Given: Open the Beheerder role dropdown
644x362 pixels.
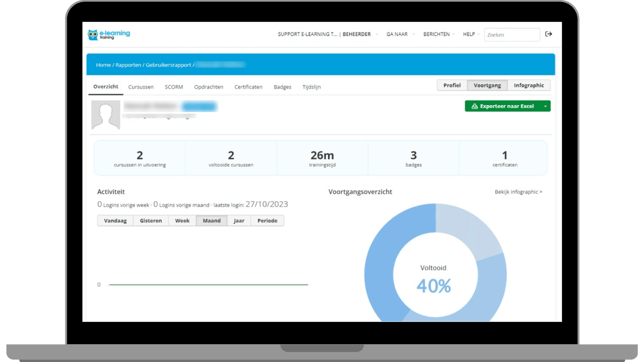Looking at the screenshot, I should [359, 34].
